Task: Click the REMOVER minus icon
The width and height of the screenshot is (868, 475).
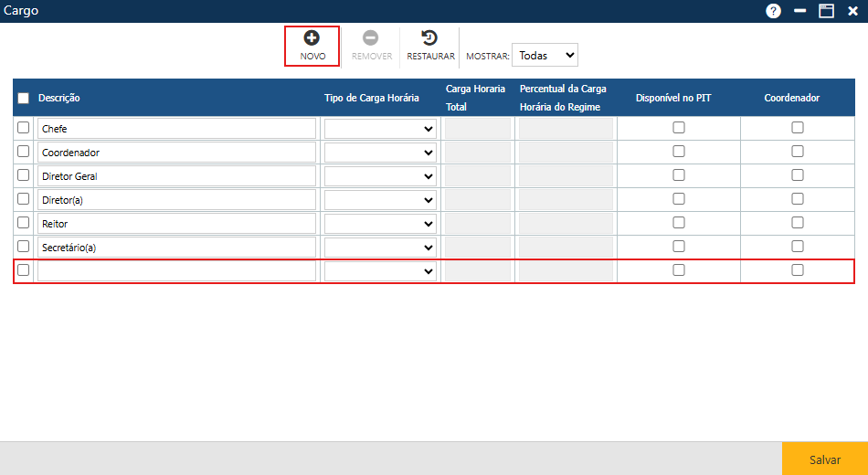Action: pos(370,37)
